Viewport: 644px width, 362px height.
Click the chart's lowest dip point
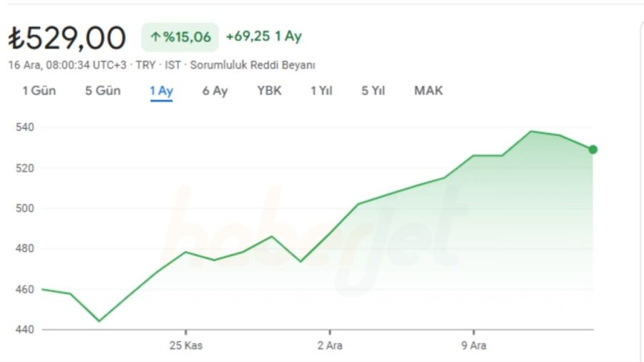[99, 321]
